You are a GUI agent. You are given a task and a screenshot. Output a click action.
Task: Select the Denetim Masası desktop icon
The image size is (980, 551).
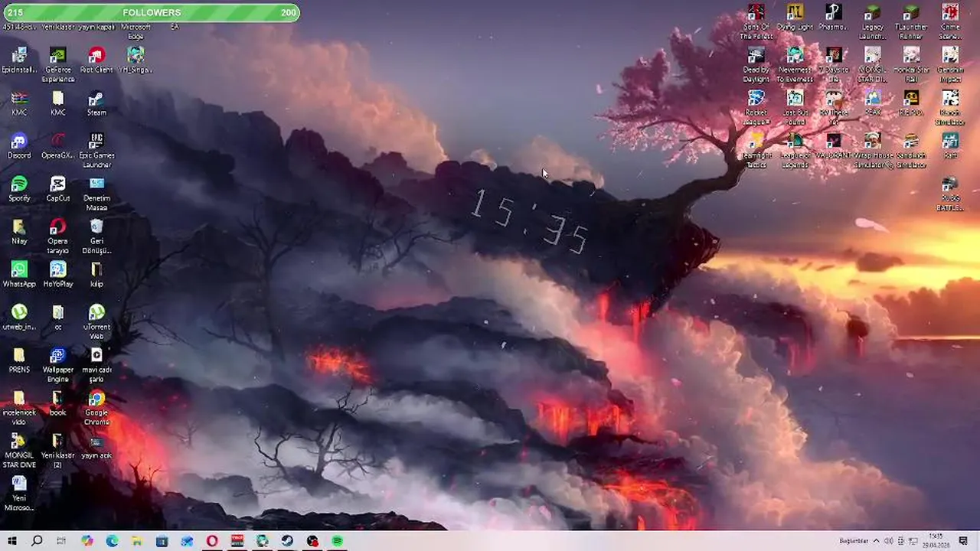96,193
